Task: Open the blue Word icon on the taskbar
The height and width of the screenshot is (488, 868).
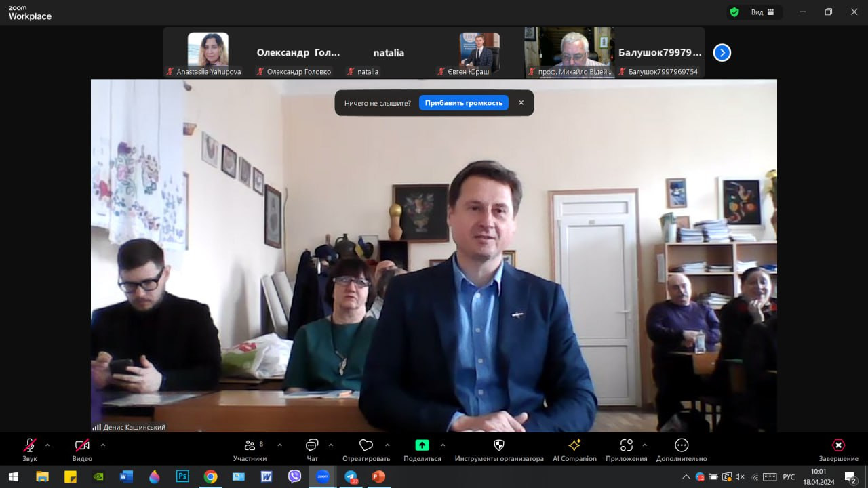Action: pos(126,476)
